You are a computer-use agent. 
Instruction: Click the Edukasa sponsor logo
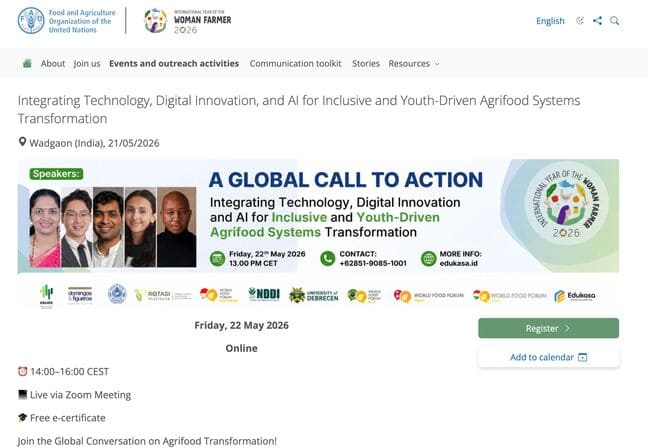[x=575, y=296]
